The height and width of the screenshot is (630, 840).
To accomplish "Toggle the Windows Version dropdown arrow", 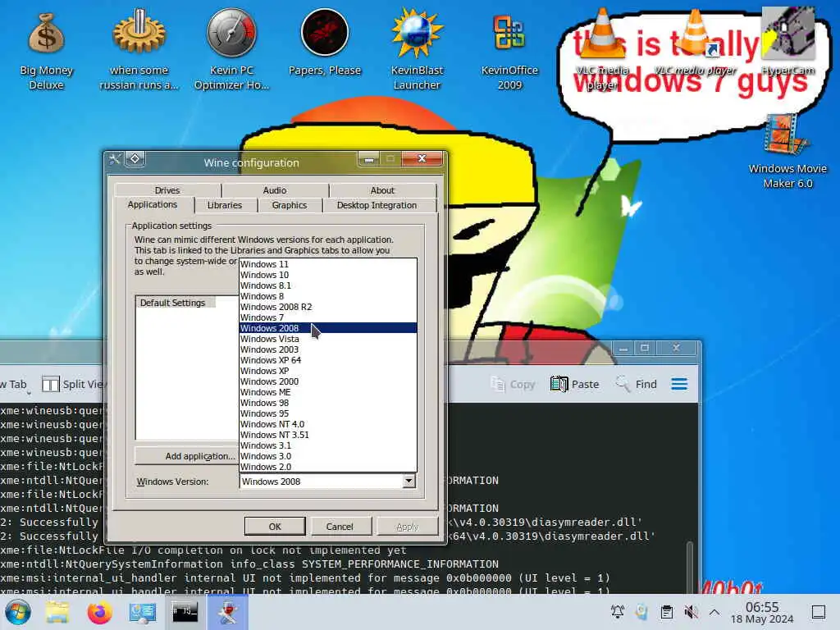I will point(409,481).
